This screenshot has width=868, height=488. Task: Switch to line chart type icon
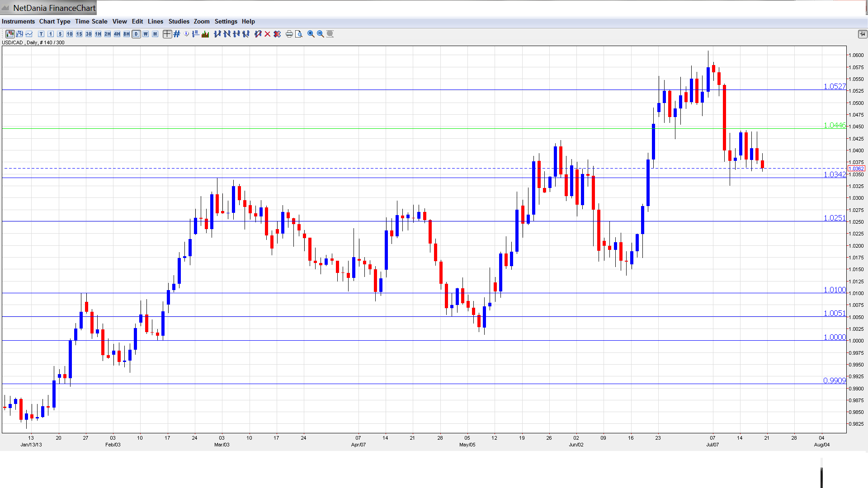pos(29,34)
